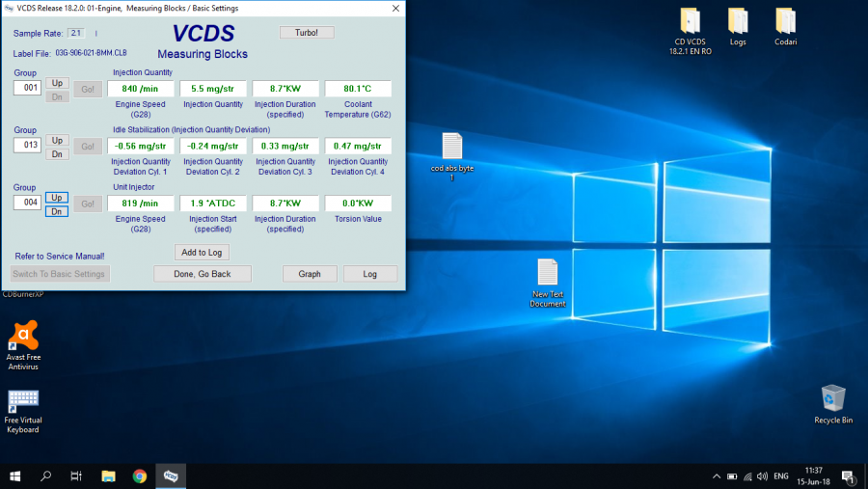
Task: Open the Graph view
Action: click(310, 274)
